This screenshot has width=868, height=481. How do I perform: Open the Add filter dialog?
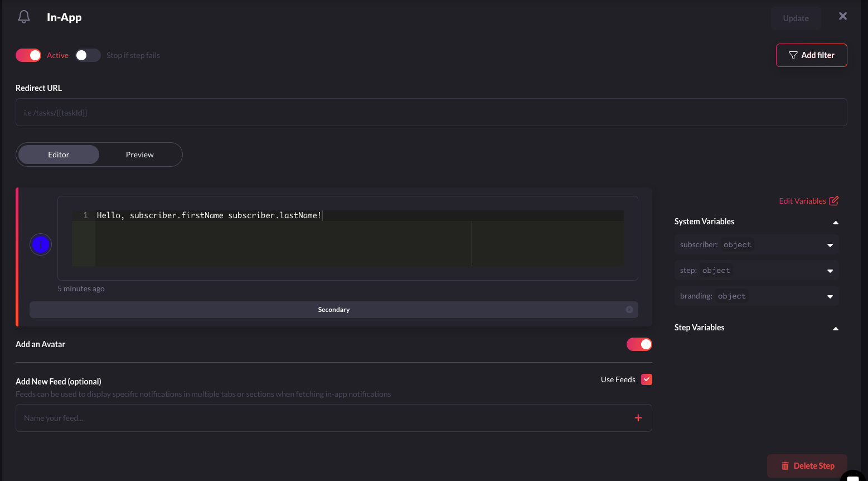tap(812, 55)
